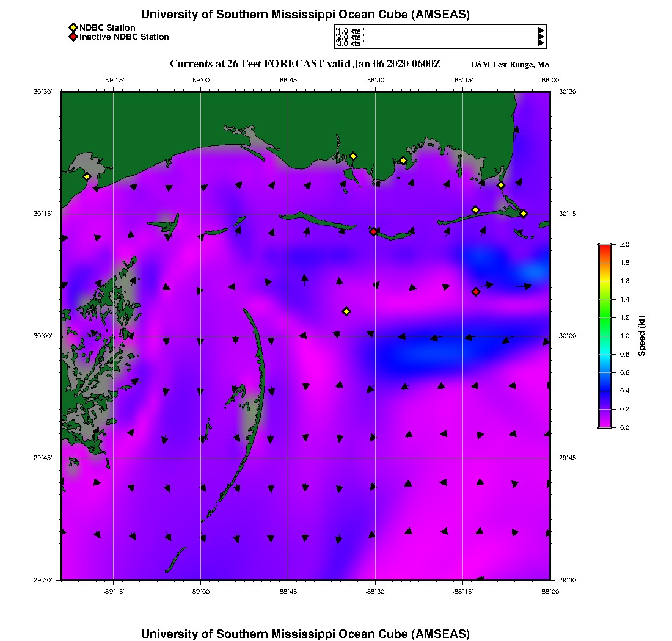Click the '1.2' colorbar tick label
This screenshot has height=641, width=672.
click(624, 317)
